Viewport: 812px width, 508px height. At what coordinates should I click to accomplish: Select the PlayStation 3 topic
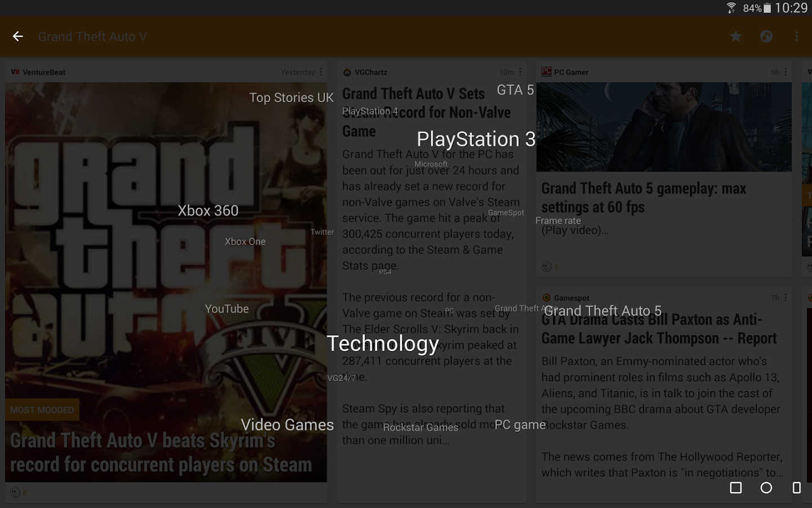tap(476, 139)
